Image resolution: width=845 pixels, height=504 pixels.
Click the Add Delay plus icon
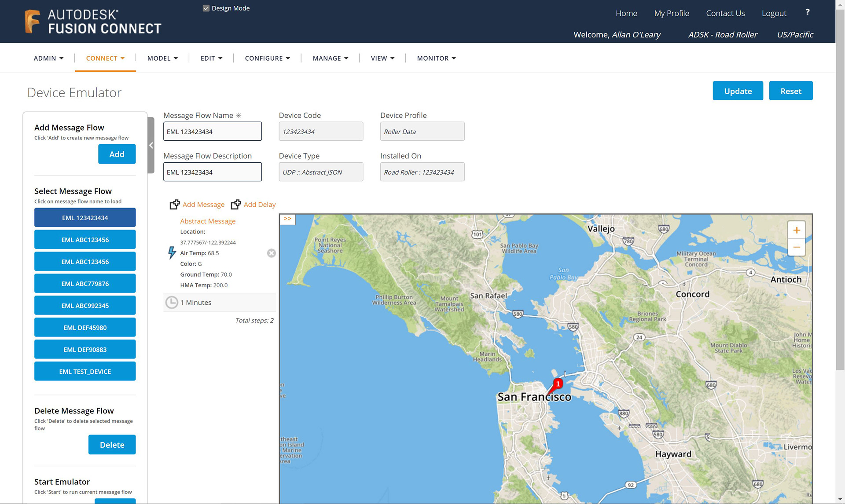tap(236, 205)
